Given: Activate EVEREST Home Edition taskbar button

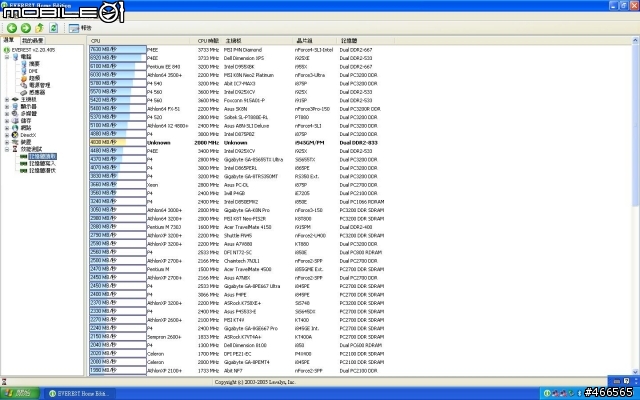Looking at the screenshot, I should tap(79, 393).
